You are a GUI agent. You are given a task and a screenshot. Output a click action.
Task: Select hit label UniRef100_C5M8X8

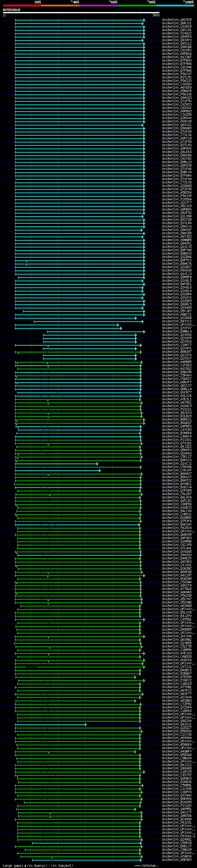177,843
